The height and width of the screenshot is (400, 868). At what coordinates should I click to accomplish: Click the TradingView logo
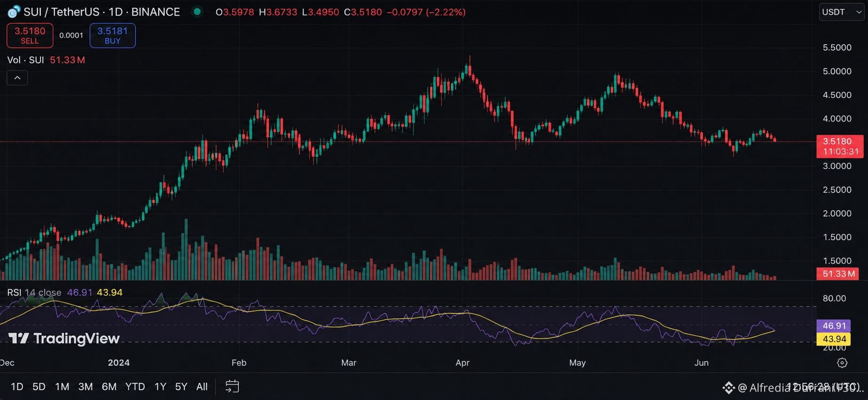click(x=64, y=338)
